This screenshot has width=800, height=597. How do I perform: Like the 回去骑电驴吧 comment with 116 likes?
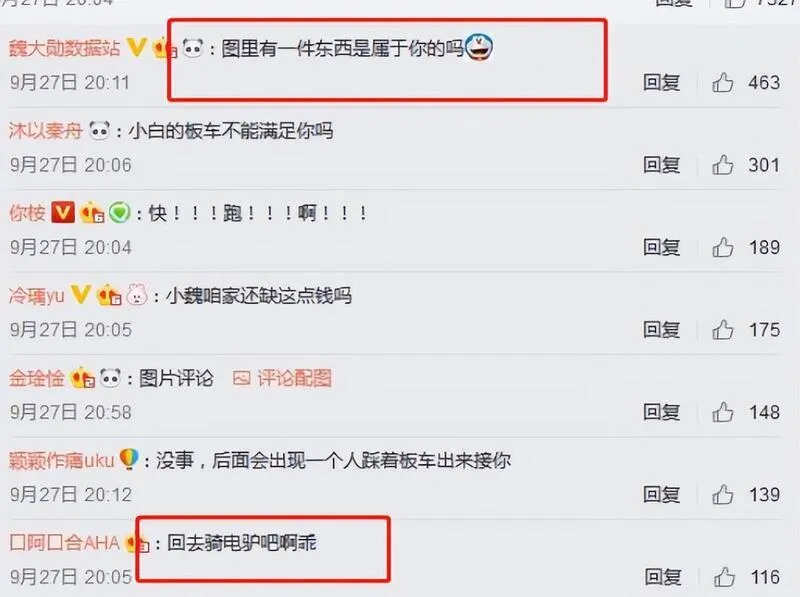[x=724, y=577]
